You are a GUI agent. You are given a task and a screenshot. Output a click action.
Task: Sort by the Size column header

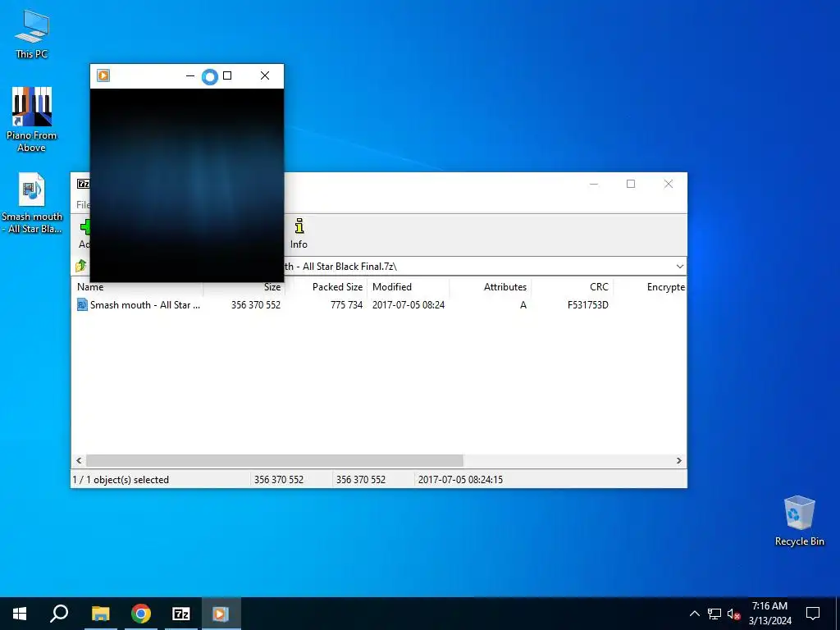[x=244, y=286]
